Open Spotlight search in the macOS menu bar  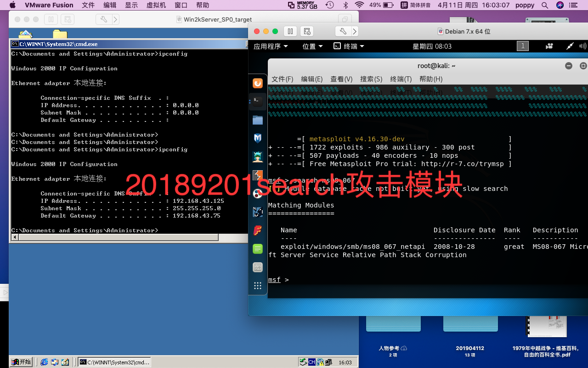pos(545,5)
